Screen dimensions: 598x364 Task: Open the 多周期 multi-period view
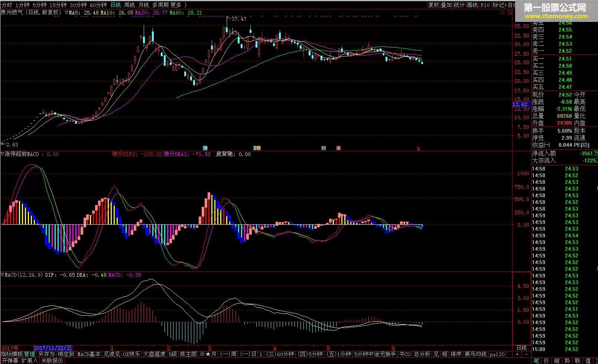160,5
